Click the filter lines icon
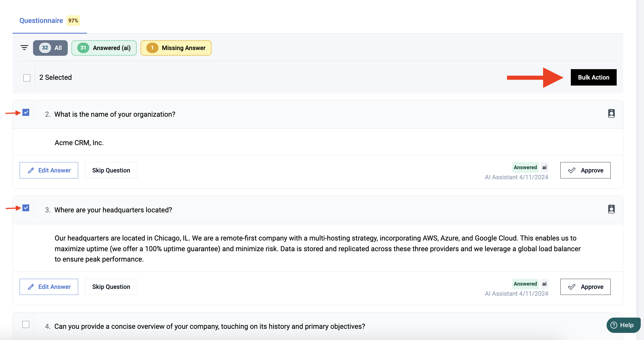Image resolution: width=644 pixels, height=340 pixels. click(24, 48)
